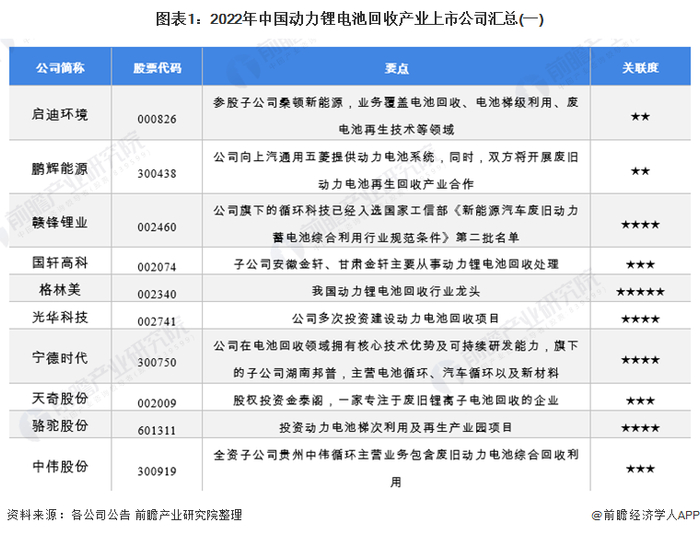Click the four-star rating for 骆驼股份

pyautogui.click(x=640, y=428)
